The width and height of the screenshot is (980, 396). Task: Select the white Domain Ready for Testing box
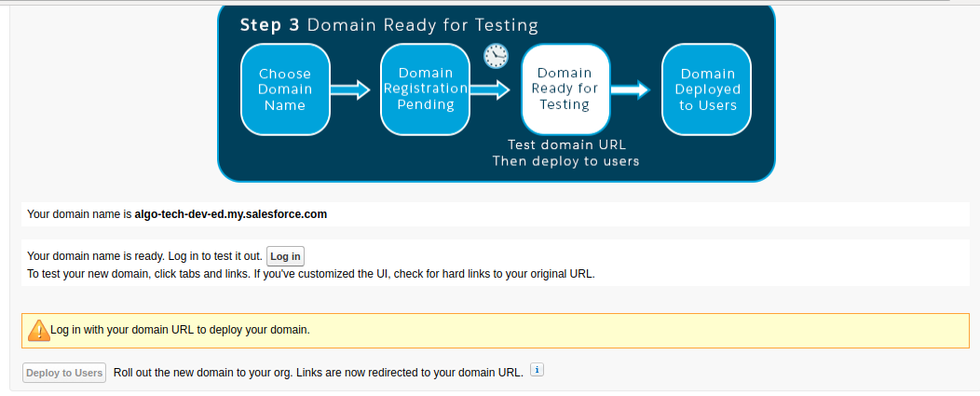click(565, 89)
